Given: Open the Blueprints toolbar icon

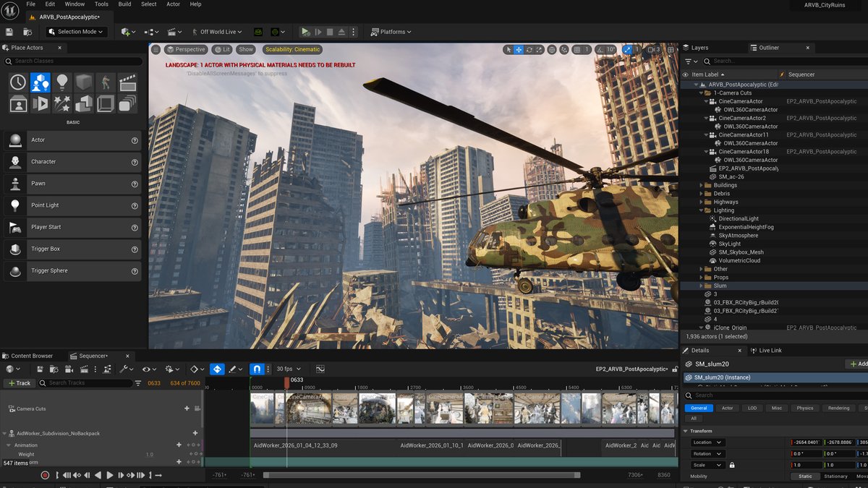Looking at the screenshot, I should [151, 32].
